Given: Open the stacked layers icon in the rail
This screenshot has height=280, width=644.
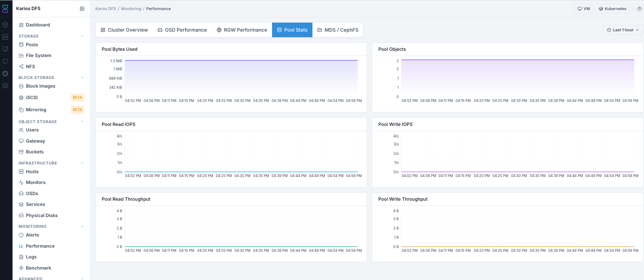Looking at the screenshot, I should tap(5, 86).
